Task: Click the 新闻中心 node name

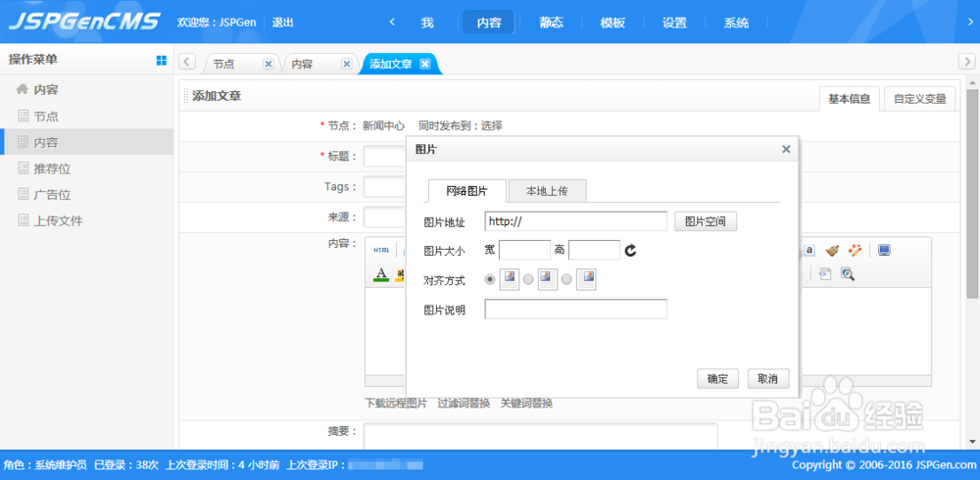Action: pos(384,125)
